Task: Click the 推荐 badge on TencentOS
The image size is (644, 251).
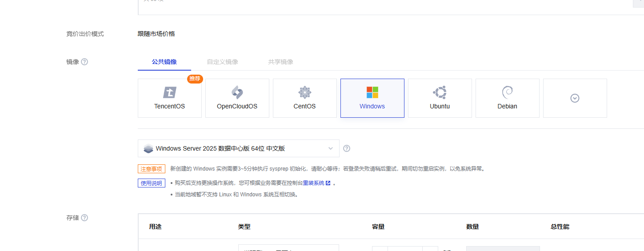Action: pos(195,79)
